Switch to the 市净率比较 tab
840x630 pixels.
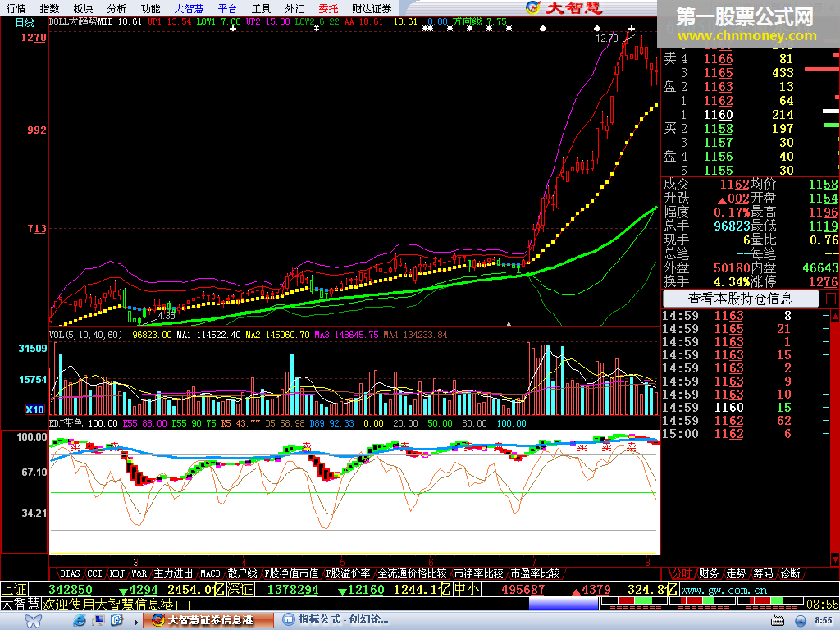pyautogui.click(x=479, y=573)
